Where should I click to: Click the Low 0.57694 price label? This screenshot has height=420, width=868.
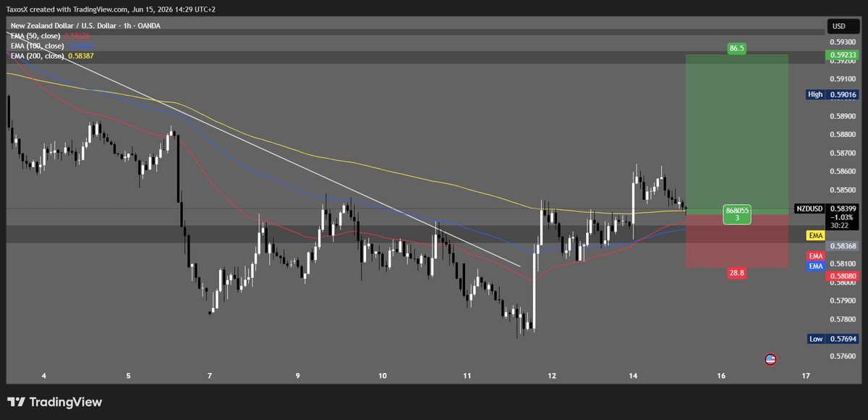click(x=834, y=338)
